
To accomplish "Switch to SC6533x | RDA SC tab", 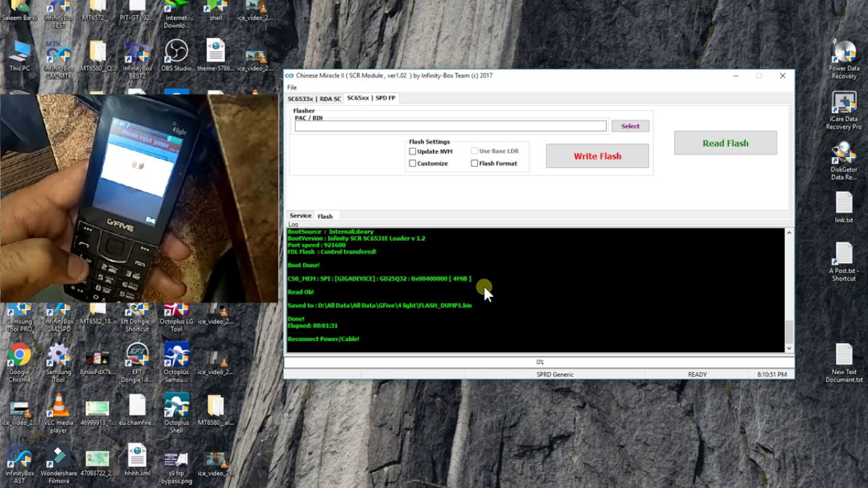I will coord(314,98).
